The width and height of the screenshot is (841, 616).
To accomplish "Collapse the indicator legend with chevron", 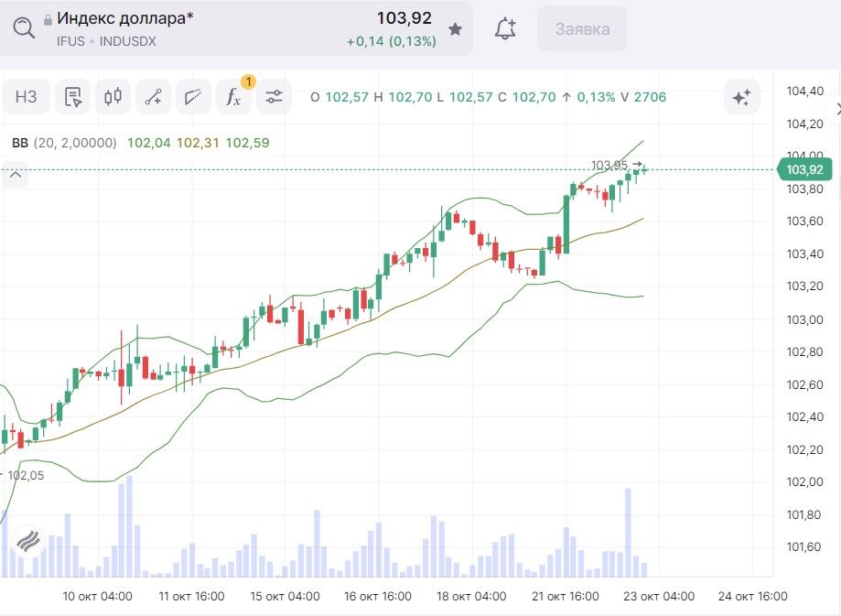I will tap(15, 174).
